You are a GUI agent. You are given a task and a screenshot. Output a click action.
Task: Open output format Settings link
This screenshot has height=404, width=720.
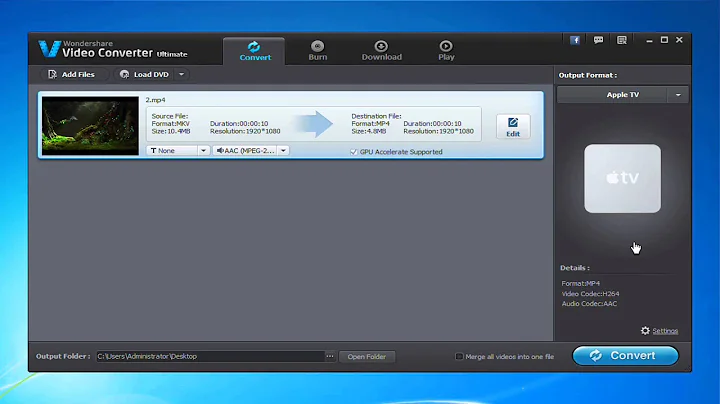click(665, 331)
